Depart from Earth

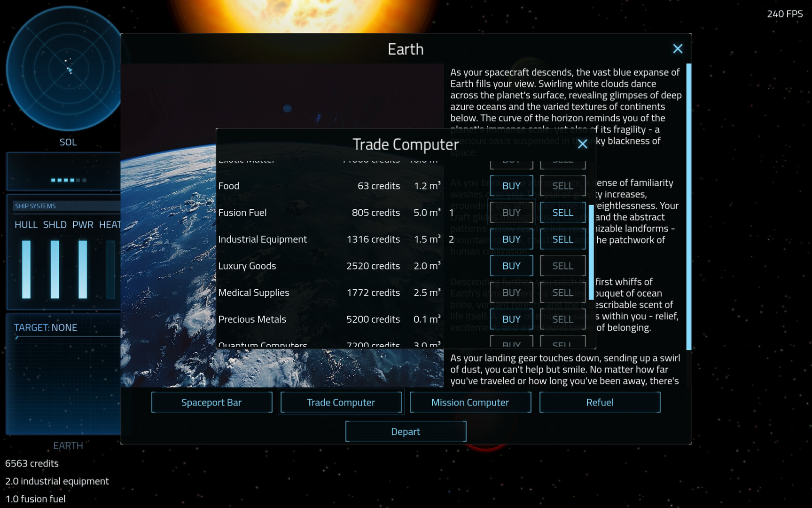(x=406, y=431)
